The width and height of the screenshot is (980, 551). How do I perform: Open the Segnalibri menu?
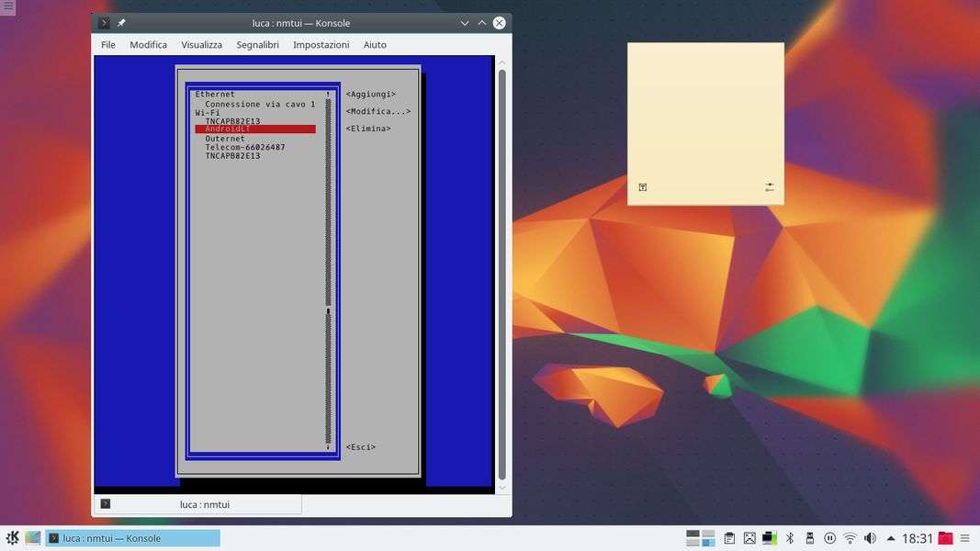[257, 45]
